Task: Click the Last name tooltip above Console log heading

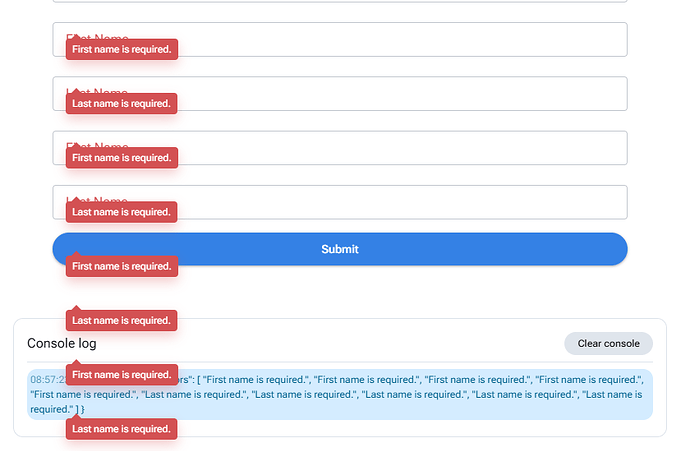Action: click(x=121, y=321)
